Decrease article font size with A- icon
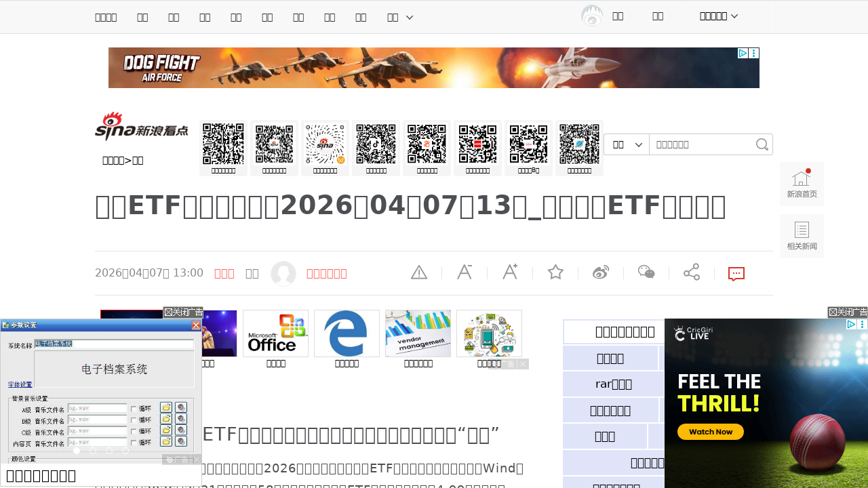Viewport: 868px width, 488px height. click(x=465, y=272)
